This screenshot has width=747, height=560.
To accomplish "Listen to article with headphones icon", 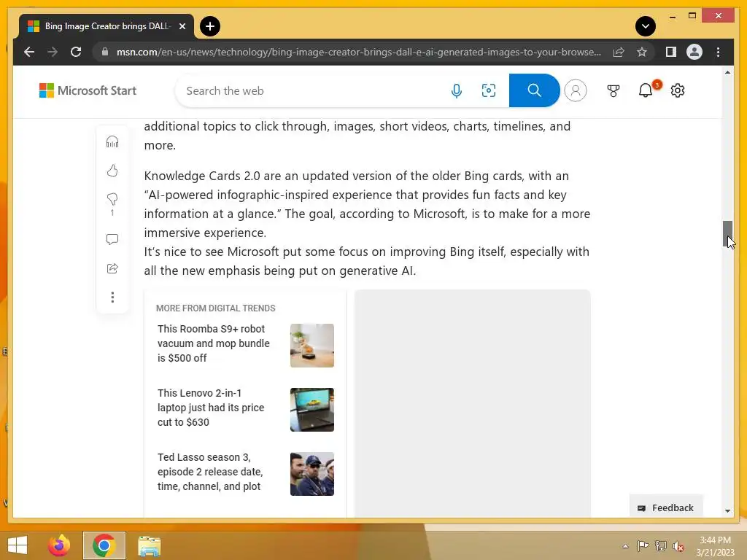I will pyautogui.click(x=112, y=141).
